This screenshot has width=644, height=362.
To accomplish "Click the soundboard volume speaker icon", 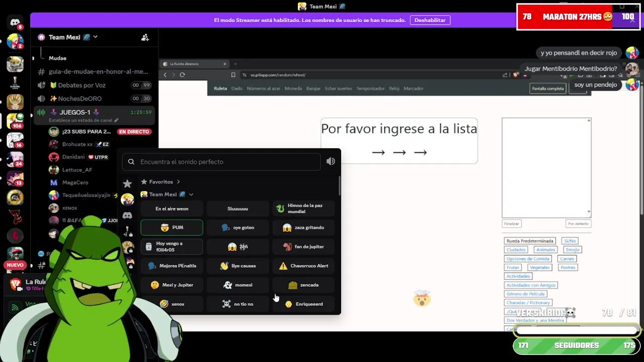I will pyautogui.click(x=331, y=161).
